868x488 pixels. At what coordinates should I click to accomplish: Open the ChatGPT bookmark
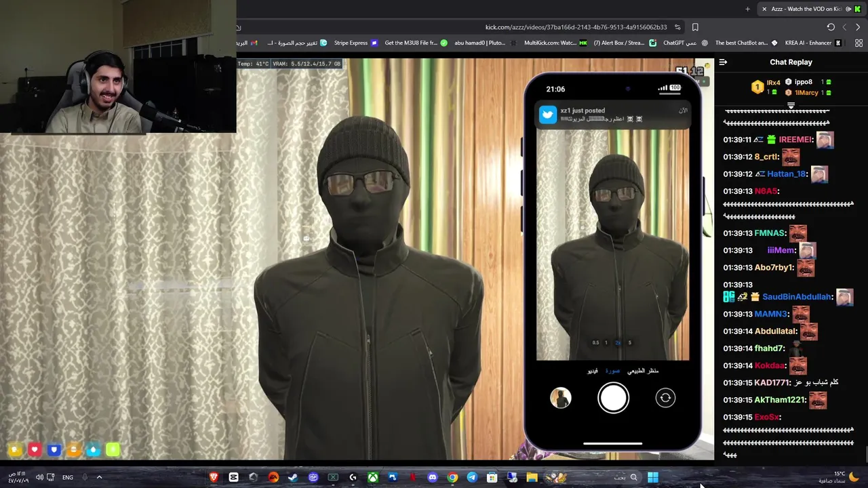[686, 43]
